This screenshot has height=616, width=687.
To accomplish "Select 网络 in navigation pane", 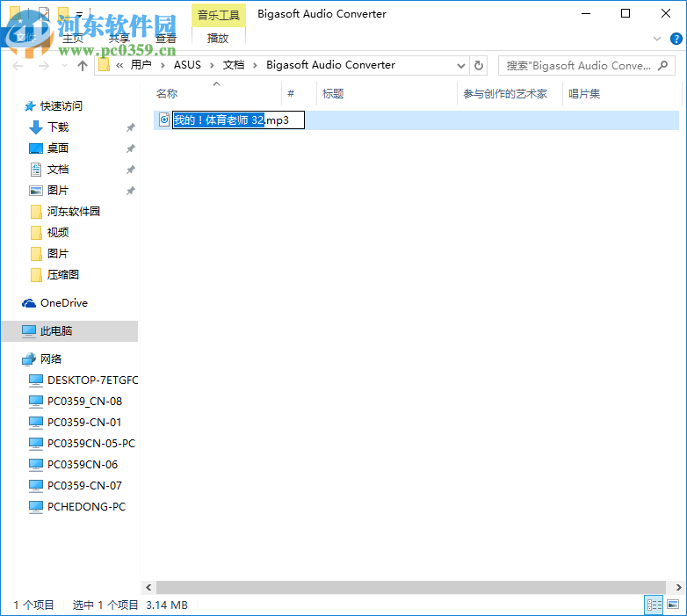I will [x=51, y=359].
